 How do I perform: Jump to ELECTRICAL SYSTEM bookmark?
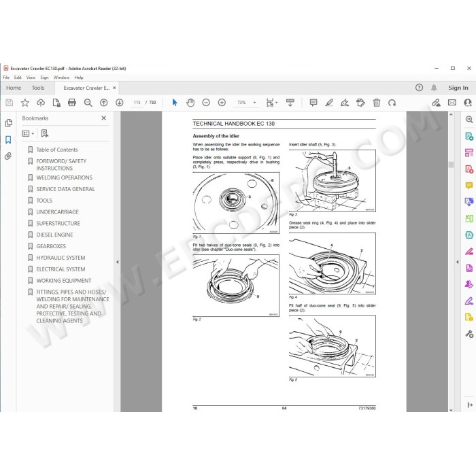61,269
